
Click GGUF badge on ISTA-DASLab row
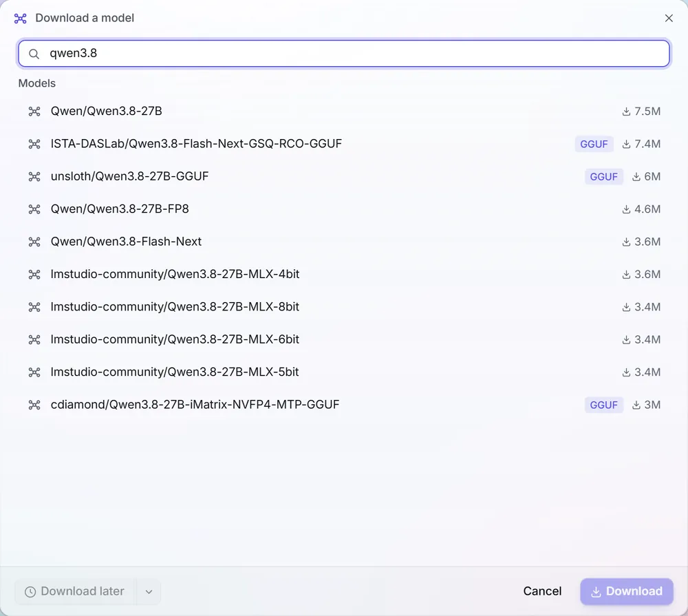[594, 144]
